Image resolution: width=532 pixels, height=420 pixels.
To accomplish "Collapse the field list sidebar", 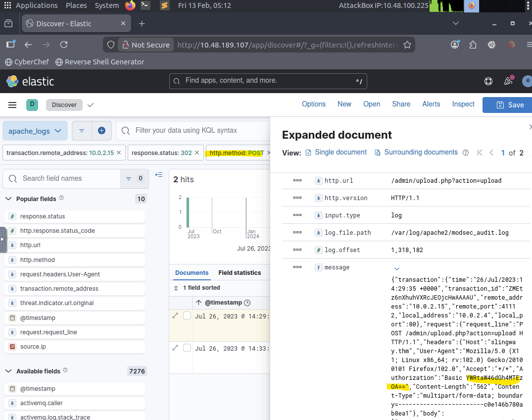I will click(159, 174).
